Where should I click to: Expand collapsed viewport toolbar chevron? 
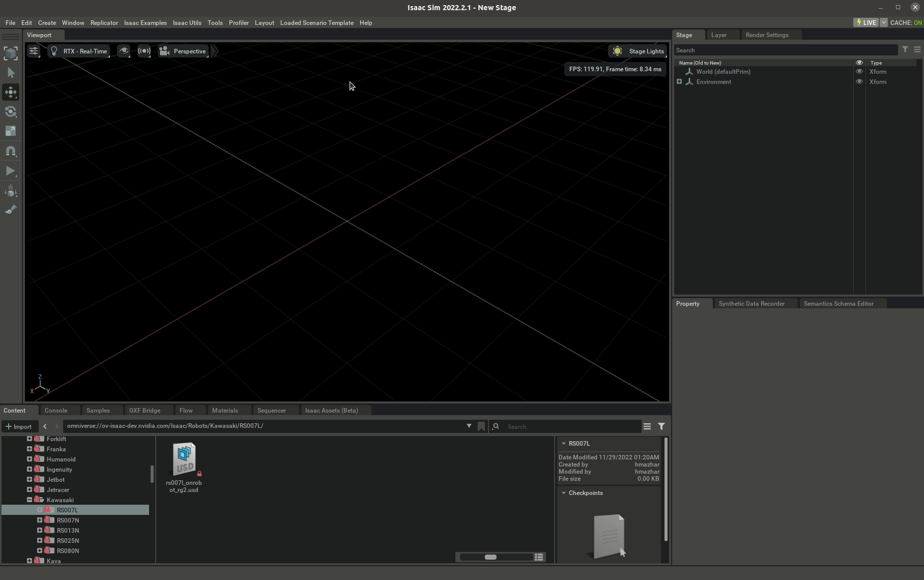coord(215,51)
